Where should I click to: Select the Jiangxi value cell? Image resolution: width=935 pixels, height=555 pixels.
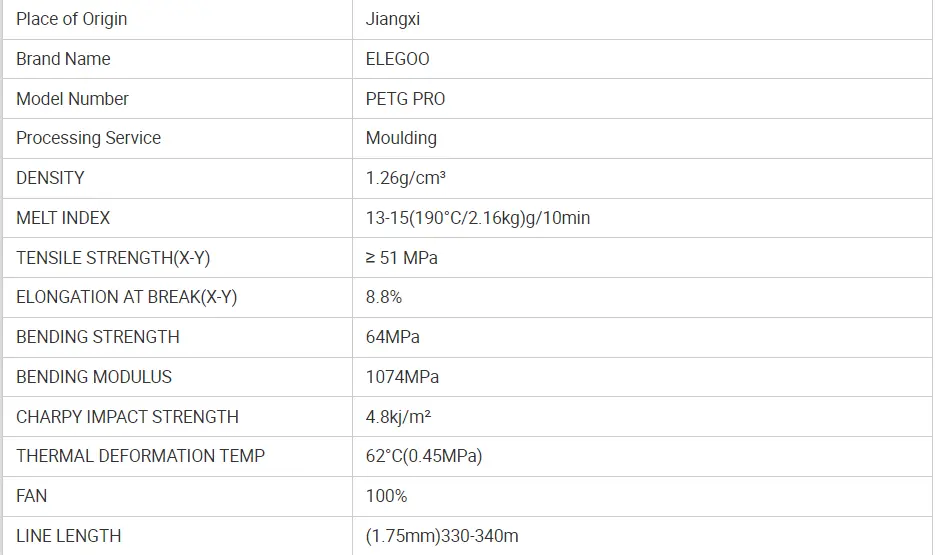392,19
